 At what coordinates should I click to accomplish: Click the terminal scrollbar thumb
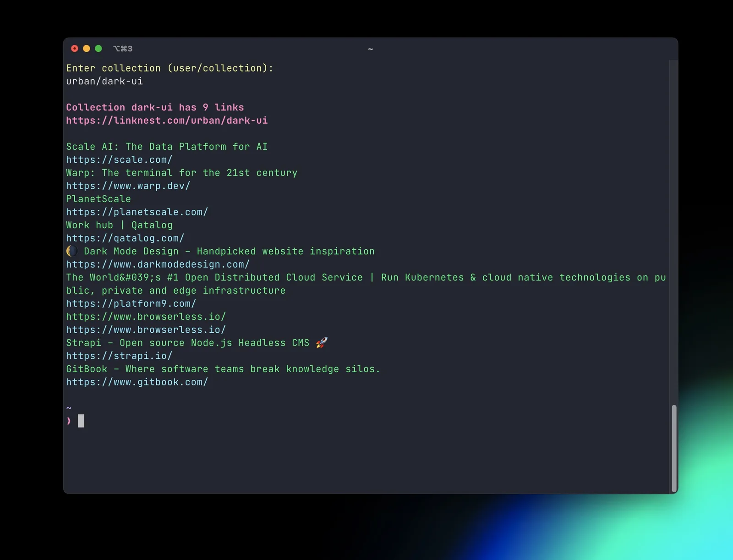[674, 448]
